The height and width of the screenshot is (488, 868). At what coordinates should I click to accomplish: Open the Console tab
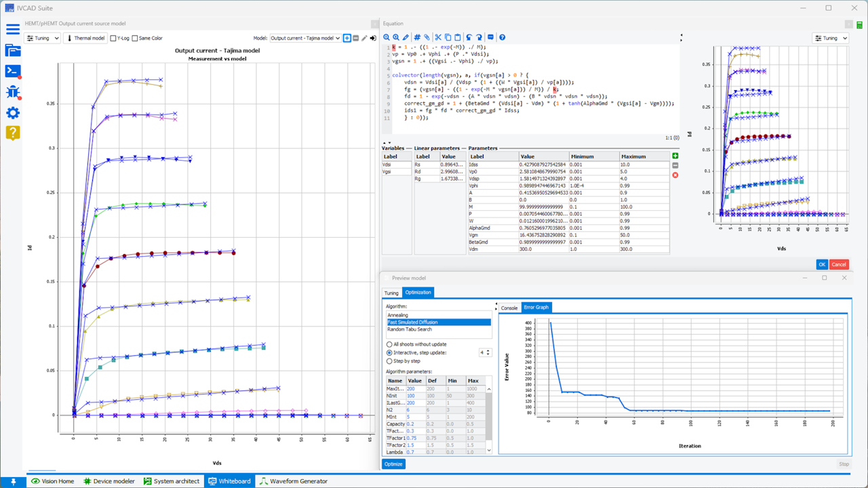[509, 308]
